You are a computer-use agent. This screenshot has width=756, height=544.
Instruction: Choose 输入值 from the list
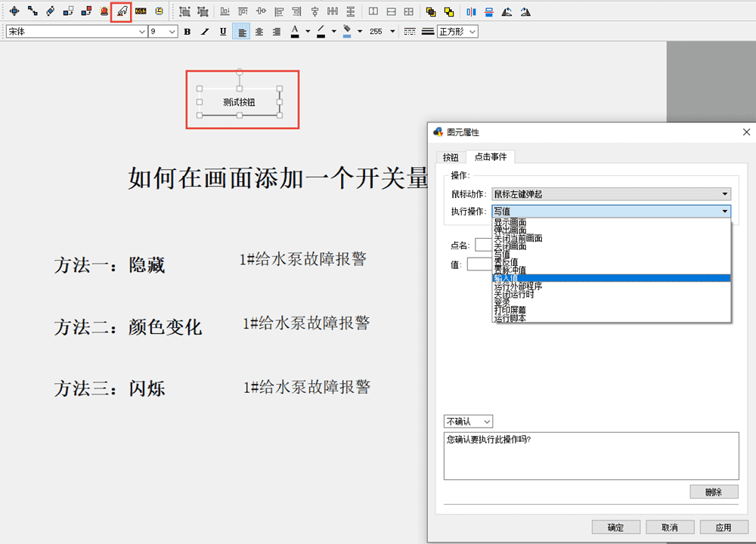pos(611,278)
